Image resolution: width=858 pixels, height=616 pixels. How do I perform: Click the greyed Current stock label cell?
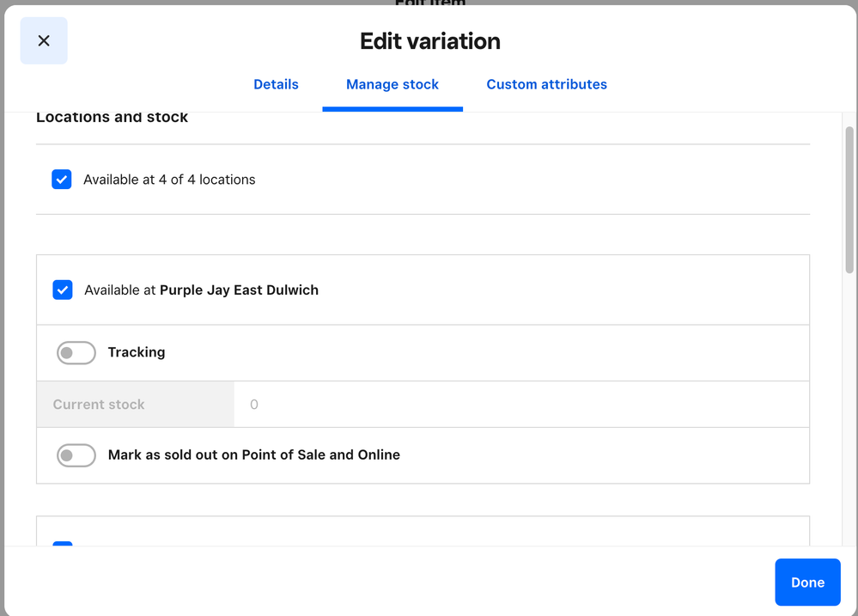[135, 405]
